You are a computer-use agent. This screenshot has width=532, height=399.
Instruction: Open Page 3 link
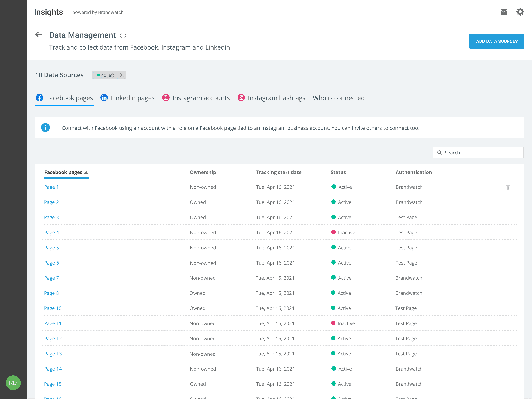point(52,217)
